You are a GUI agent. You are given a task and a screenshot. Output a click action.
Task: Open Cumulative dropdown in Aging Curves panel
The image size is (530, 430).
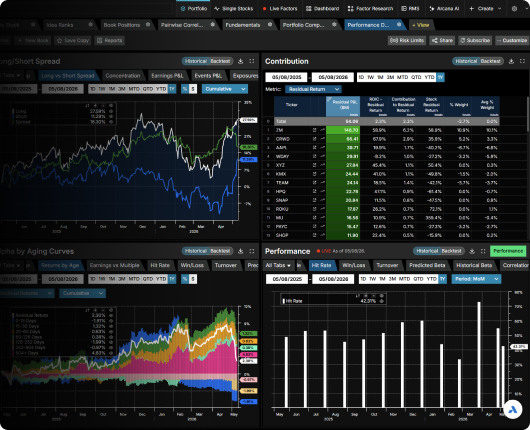[x=82, y=293]
